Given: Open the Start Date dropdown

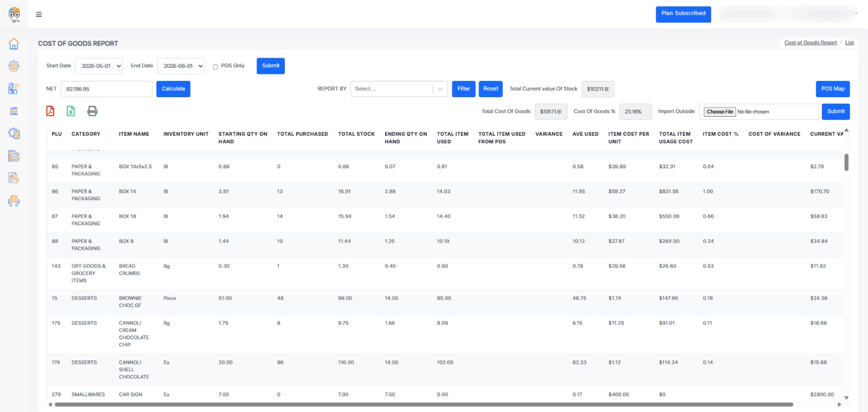Looking at the screenshot, I should click(99, 66).
